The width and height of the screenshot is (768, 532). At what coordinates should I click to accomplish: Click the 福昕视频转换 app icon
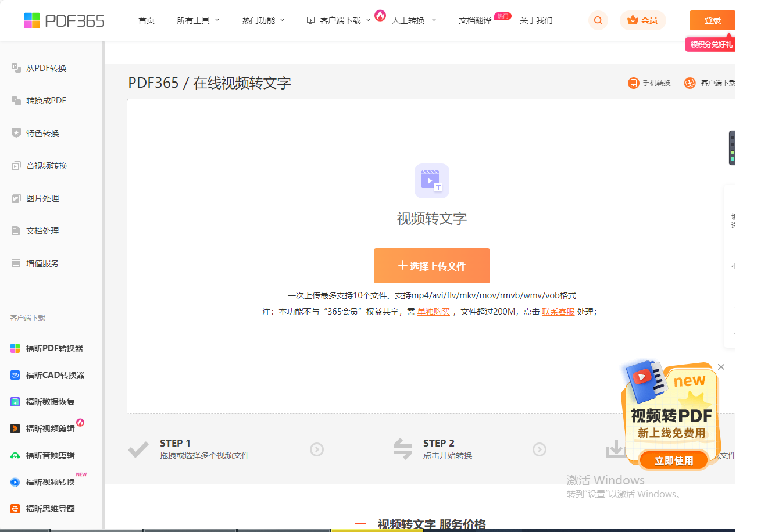tap(15, 482)
